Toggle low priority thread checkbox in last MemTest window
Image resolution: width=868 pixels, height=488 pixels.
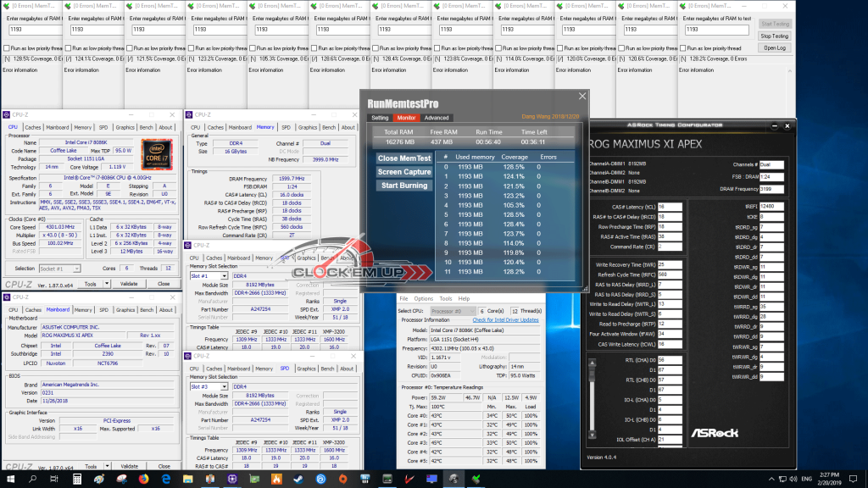(683, 48)
